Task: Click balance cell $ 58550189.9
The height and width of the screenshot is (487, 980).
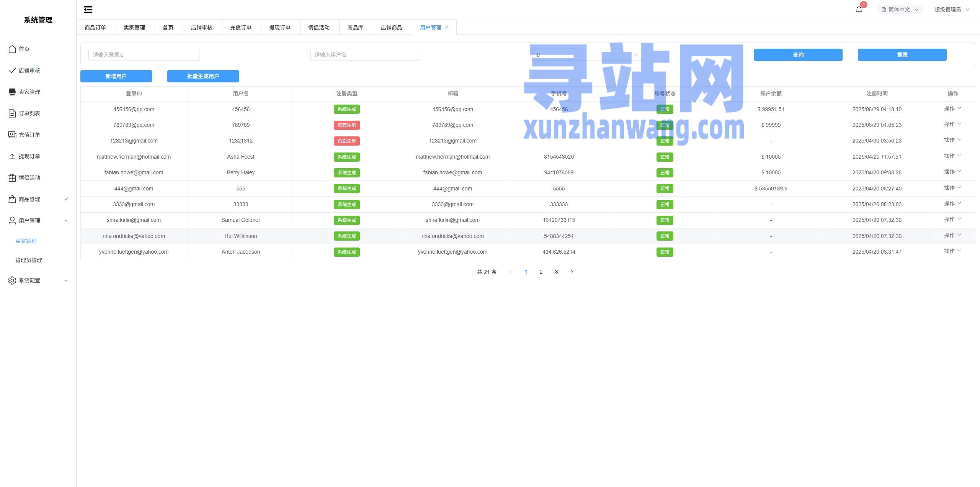Action: [771, 189]
